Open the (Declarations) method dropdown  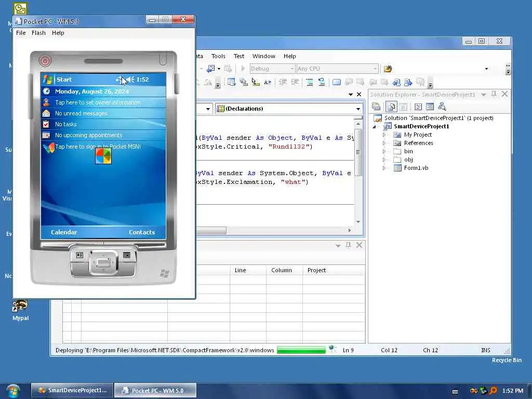pos(358,109)
